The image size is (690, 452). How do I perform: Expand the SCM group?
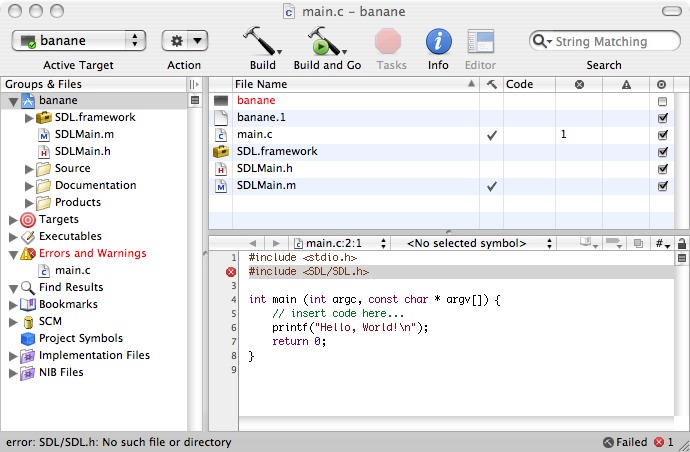click(13, 322)
